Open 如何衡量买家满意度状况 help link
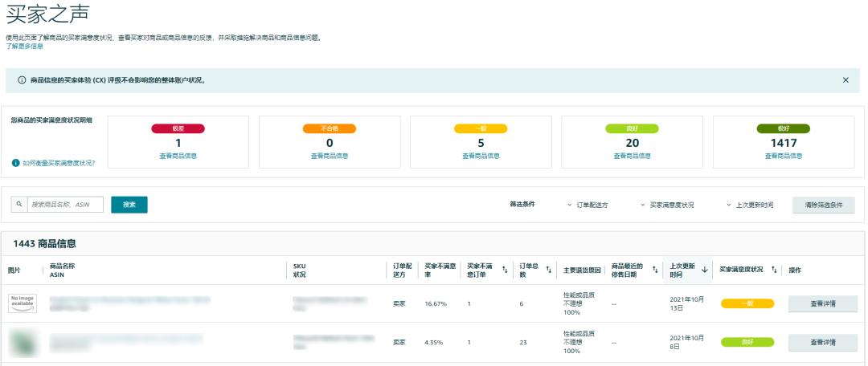Screen dimensions: 868x366 (59, 163)
